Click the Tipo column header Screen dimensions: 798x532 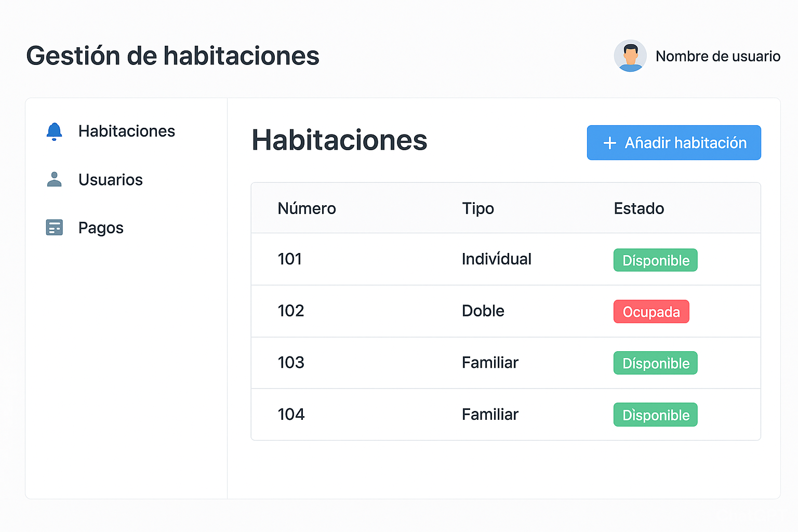point(477,208)
